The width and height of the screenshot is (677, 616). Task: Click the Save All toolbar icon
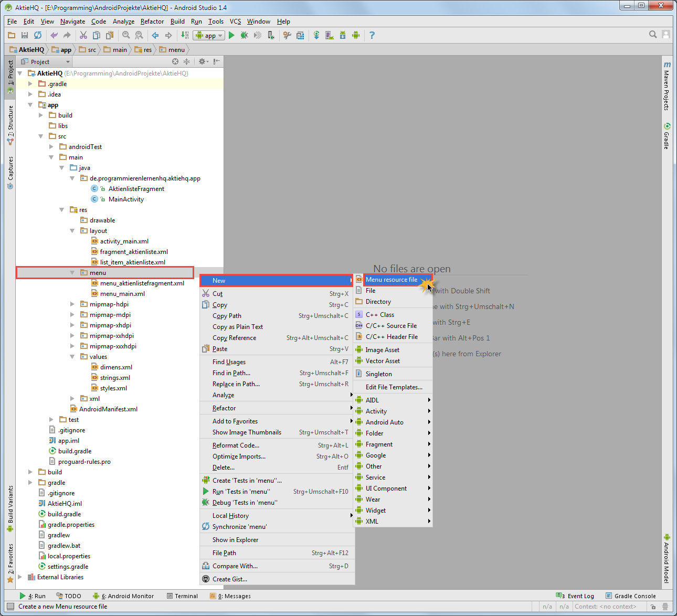(25, 35)
